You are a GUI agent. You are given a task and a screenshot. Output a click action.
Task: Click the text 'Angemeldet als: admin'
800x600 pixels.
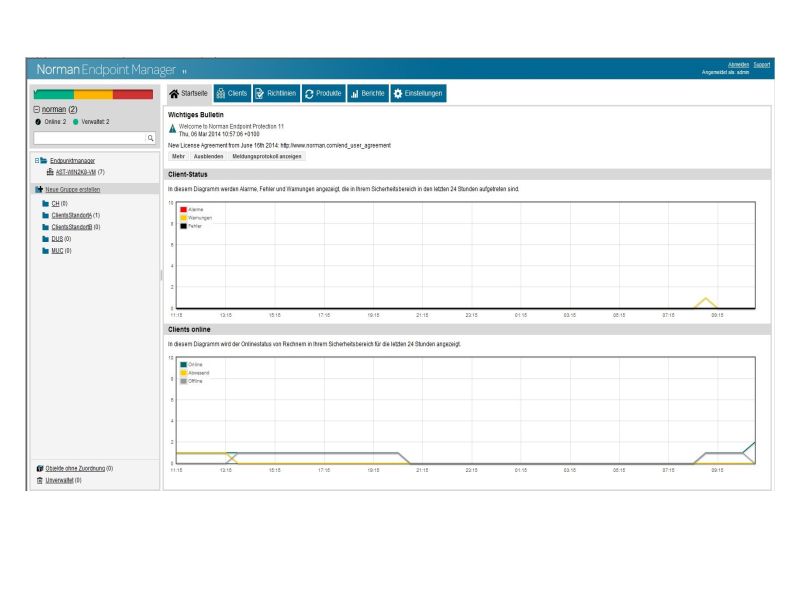[725, 72]
